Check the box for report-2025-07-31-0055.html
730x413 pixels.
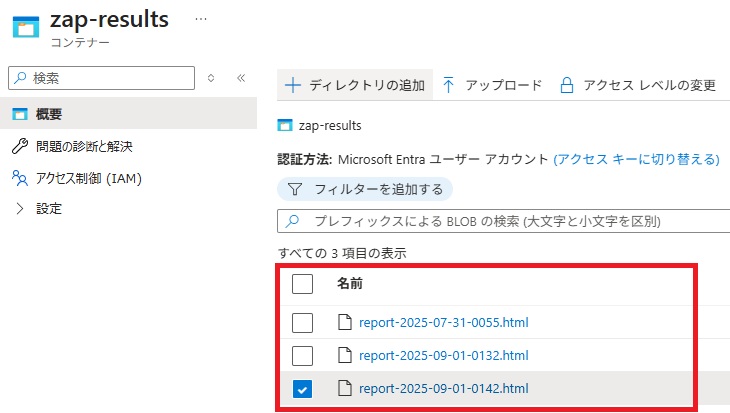[x=302, y=322]
